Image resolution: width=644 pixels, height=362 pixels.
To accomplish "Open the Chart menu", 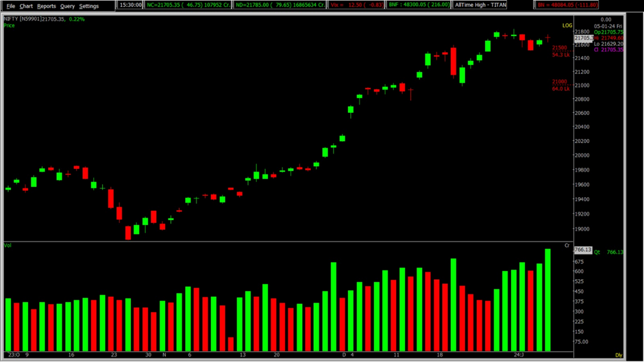I will point(26,6).
